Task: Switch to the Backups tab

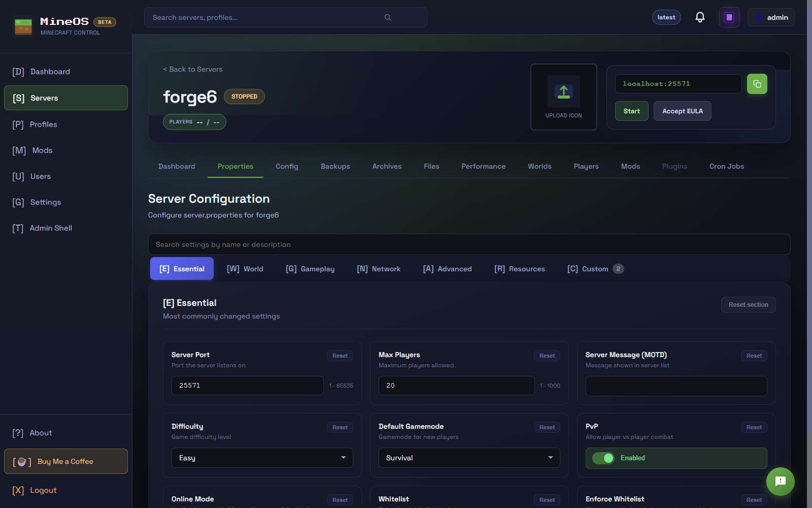Action: 335,166
